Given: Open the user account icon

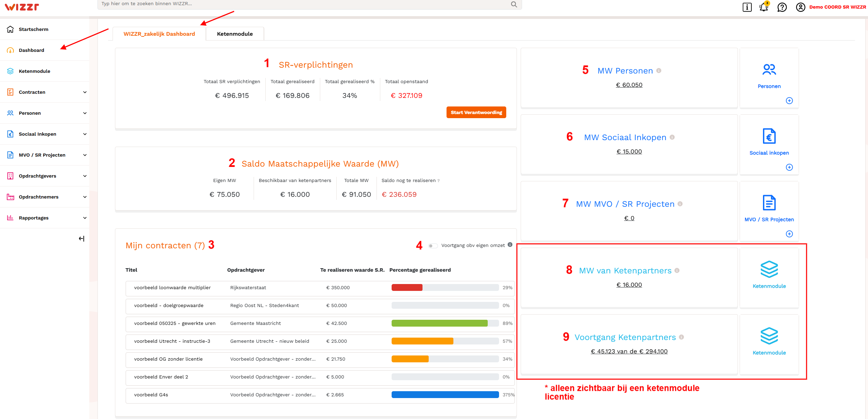Looking at the screenshot, I should (x=800, y=7).
